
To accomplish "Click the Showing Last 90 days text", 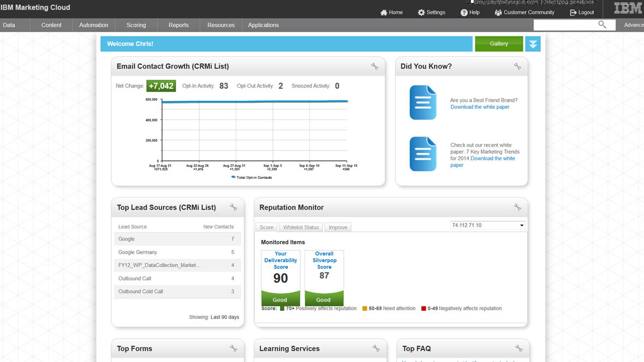I will pos(214,317).
